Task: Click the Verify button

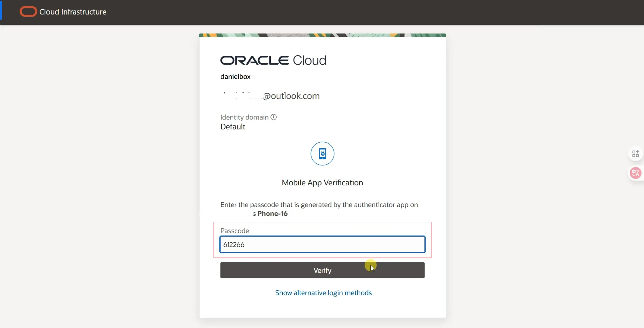Action: [x=322, y=270]
